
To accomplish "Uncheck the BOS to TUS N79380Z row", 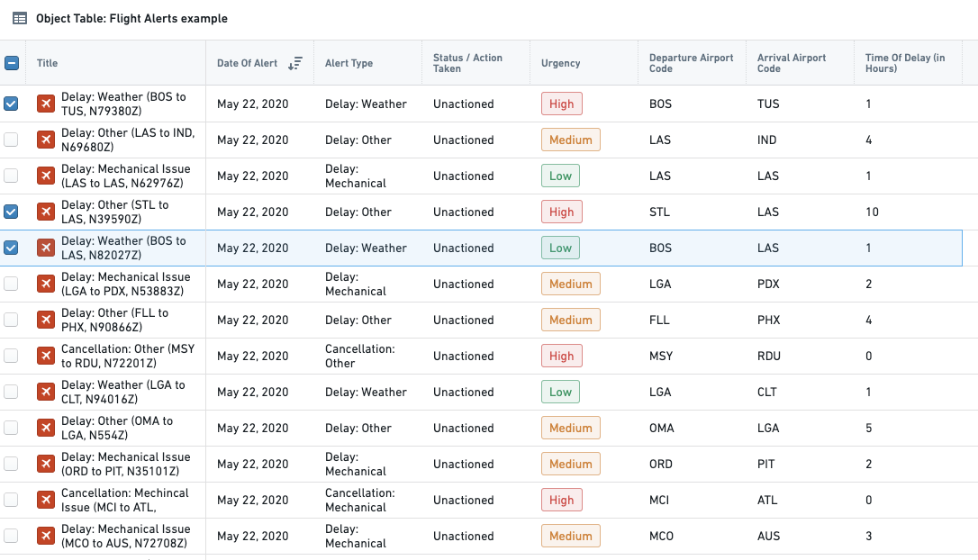I will tap(11, 104).
